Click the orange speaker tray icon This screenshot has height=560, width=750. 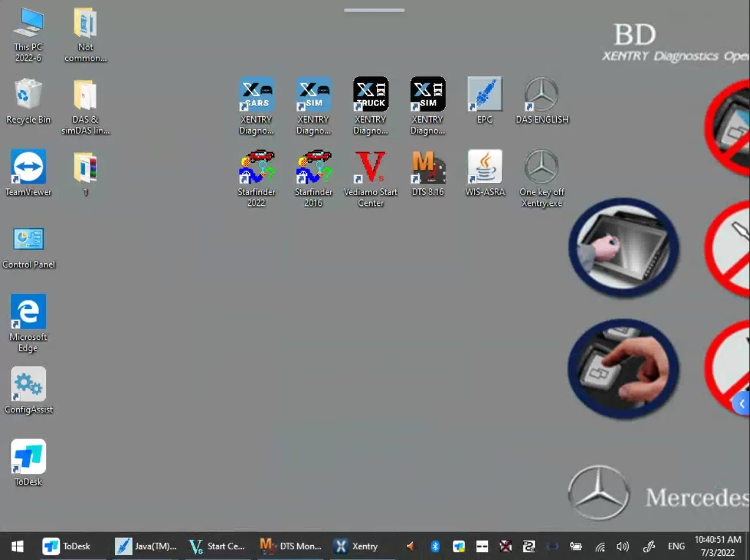410,546
